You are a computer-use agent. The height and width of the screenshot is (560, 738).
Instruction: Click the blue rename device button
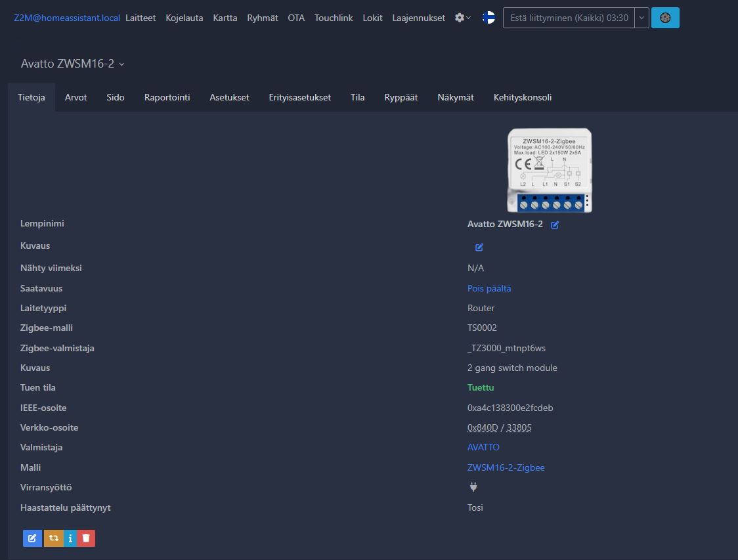click(32, 538)
